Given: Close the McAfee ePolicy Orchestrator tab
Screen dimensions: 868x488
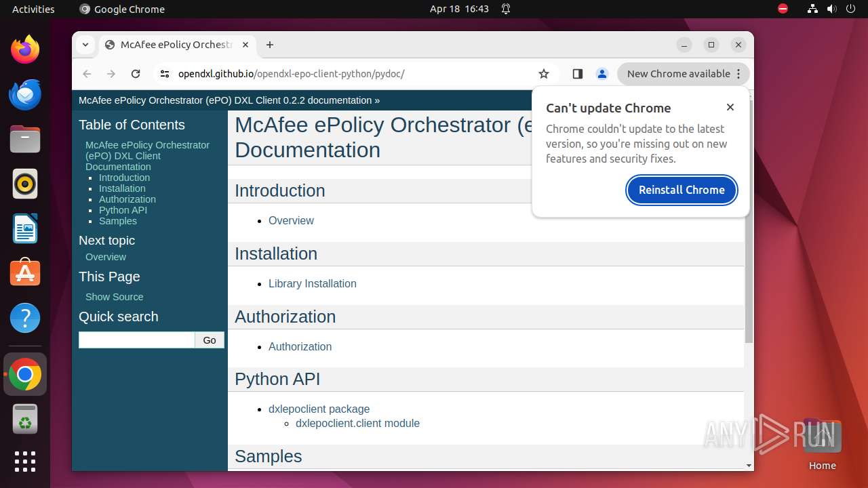Looking at the screenshot, I should coord(245,45).
